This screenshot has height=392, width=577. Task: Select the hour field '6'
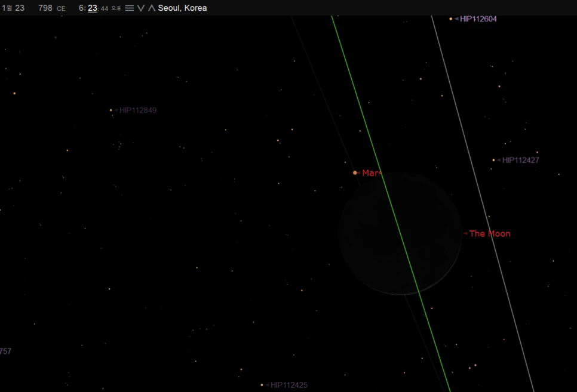[82, 8]
